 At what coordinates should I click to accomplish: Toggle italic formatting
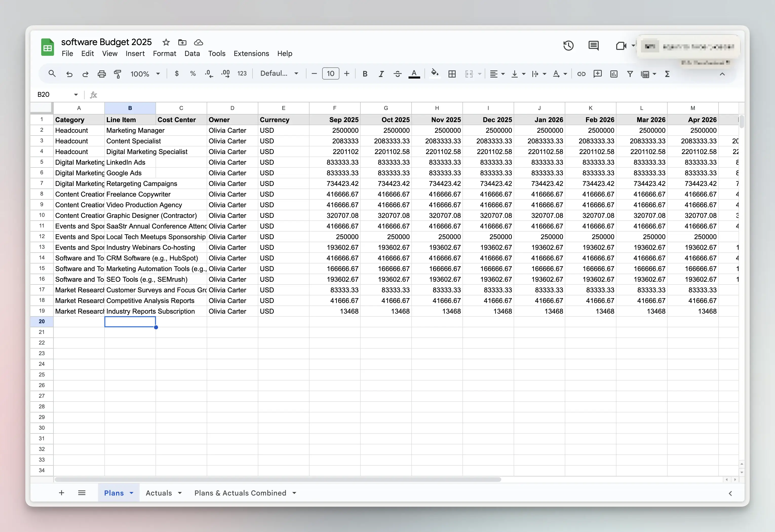click(x=381, y=74)
